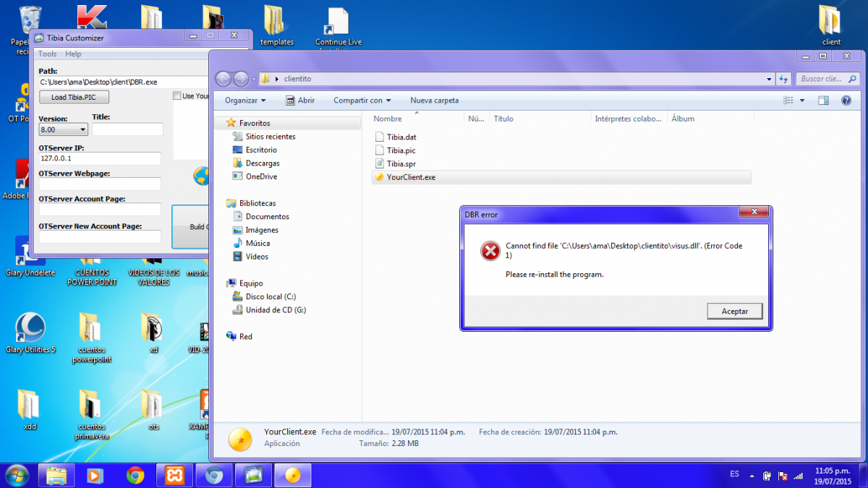
Task: Click Aceptar in the DBR error dialog
Action: (x=735, y=311)
